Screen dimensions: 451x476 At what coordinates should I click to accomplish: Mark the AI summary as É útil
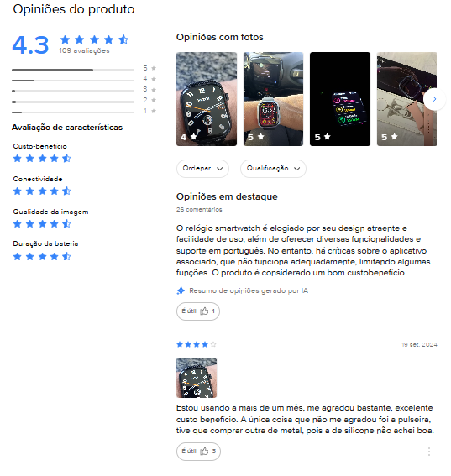198,311
